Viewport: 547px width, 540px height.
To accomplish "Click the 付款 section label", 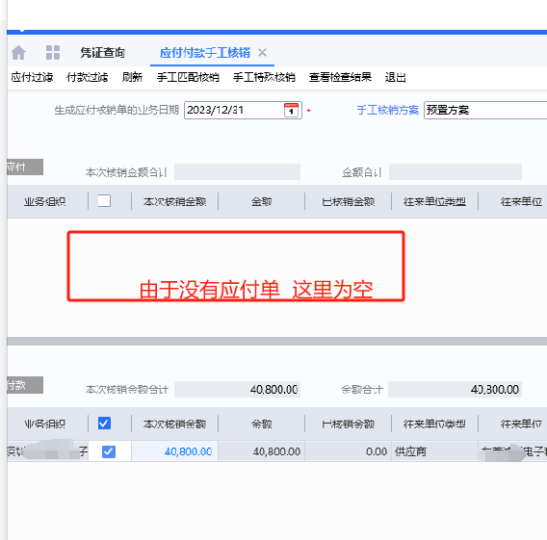I will point(25,385).
